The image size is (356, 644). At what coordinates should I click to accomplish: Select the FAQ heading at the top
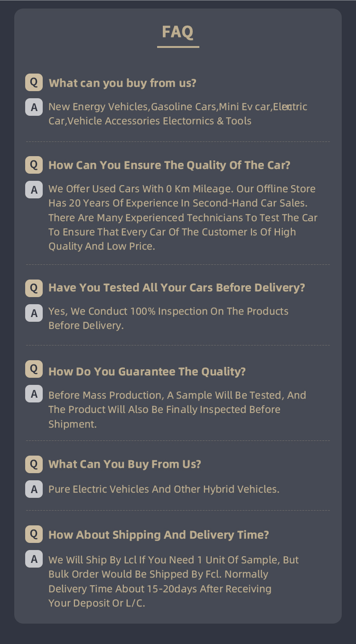[178, 32]
